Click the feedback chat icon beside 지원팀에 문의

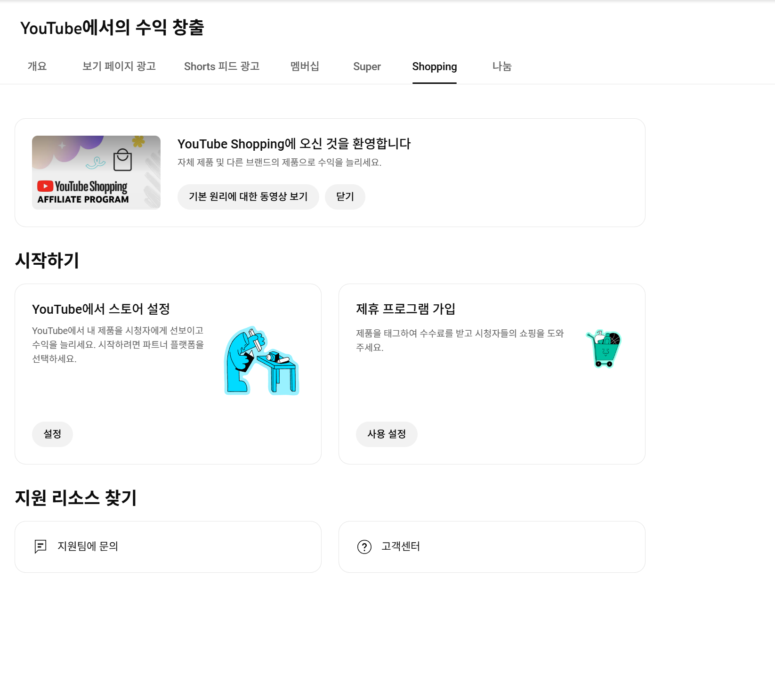40,546
